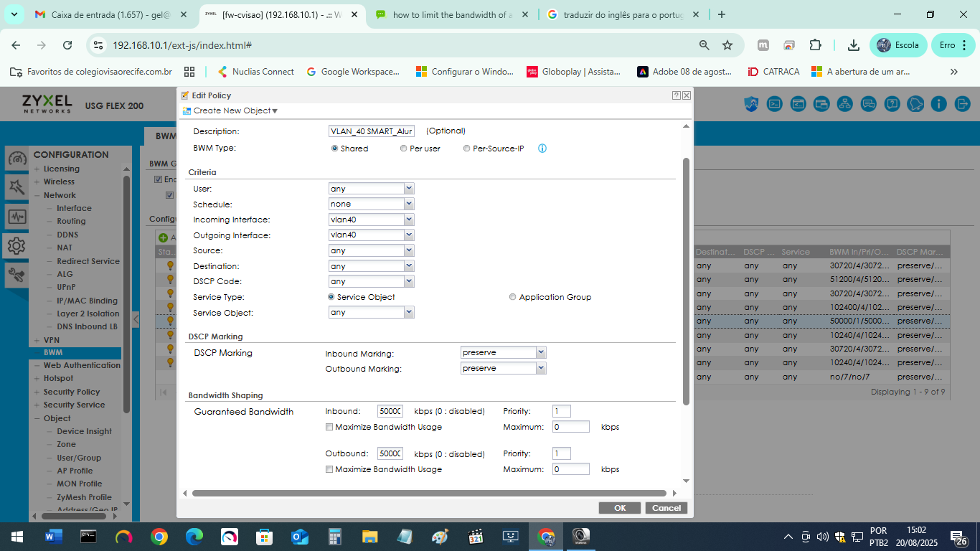Open Outlook from the taskbar

[x=300, y=537]
